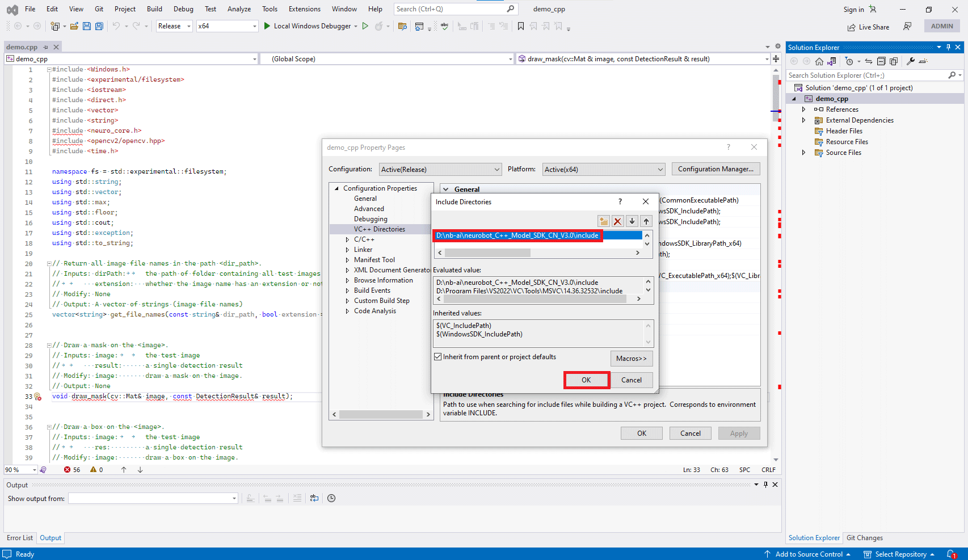Open the x64 platform dropdown
Screen dimensions: 968x560
[x=228, y=26]
